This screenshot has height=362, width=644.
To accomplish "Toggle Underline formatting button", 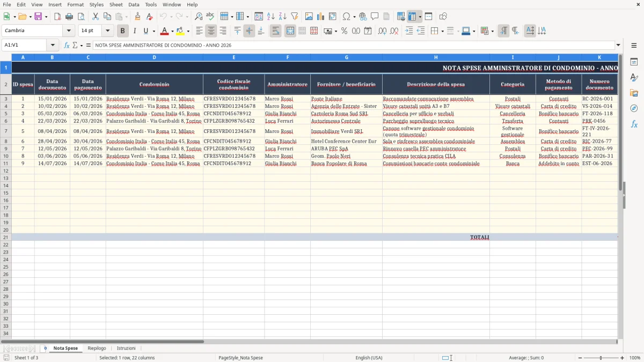I will tap(145, 31).
